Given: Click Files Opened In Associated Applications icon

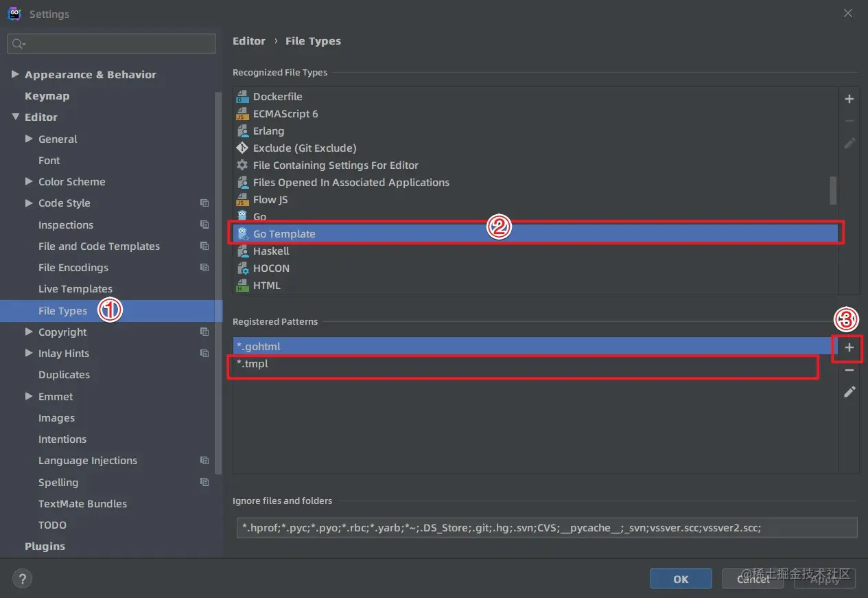Looking at the screenshot, I should pos(242,183).
